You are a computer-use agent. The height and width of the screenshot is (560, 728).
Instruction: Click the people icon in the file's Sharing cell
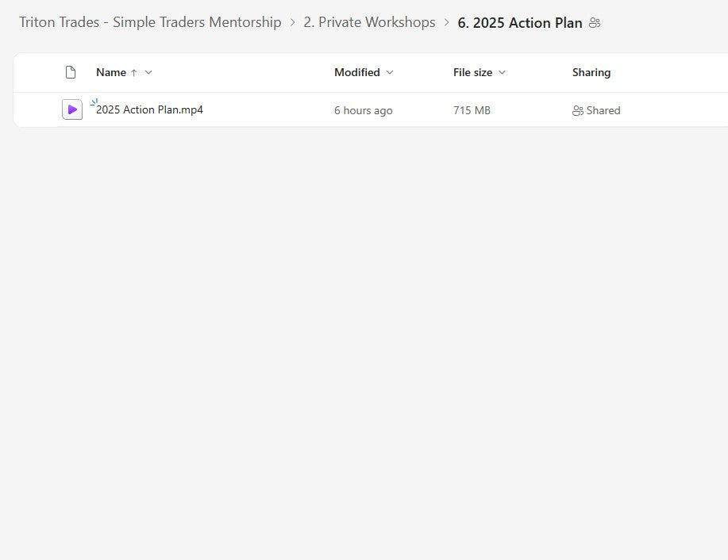(577, 111)
